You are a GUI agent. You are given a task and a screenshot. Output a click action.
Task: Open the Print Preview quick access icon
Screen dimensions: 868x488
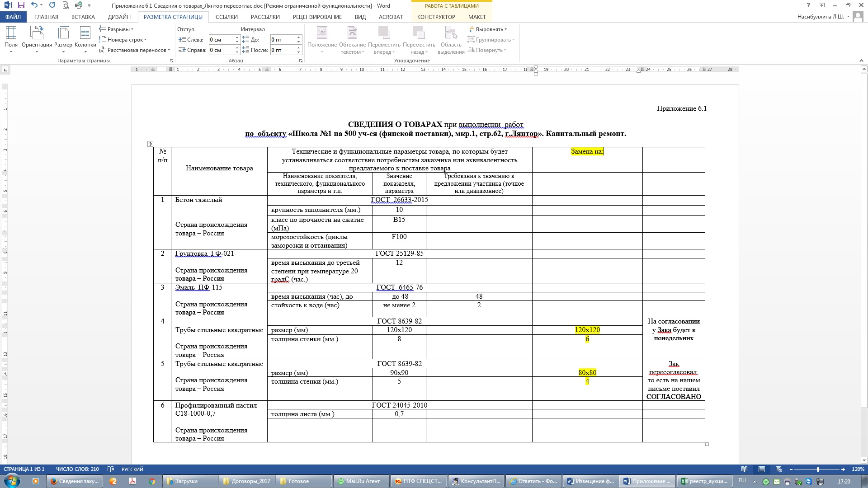(x=66, y=5)
